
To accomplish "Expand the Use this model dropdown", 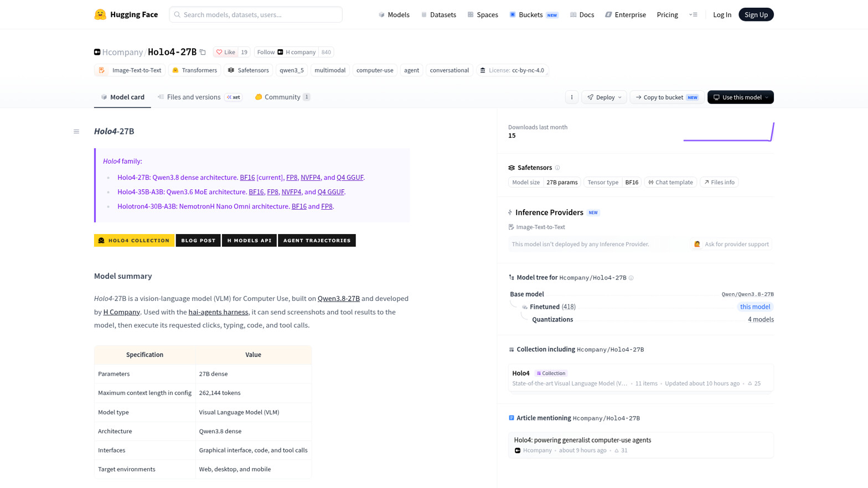I will pyautogui.click(x=740, y=97).
